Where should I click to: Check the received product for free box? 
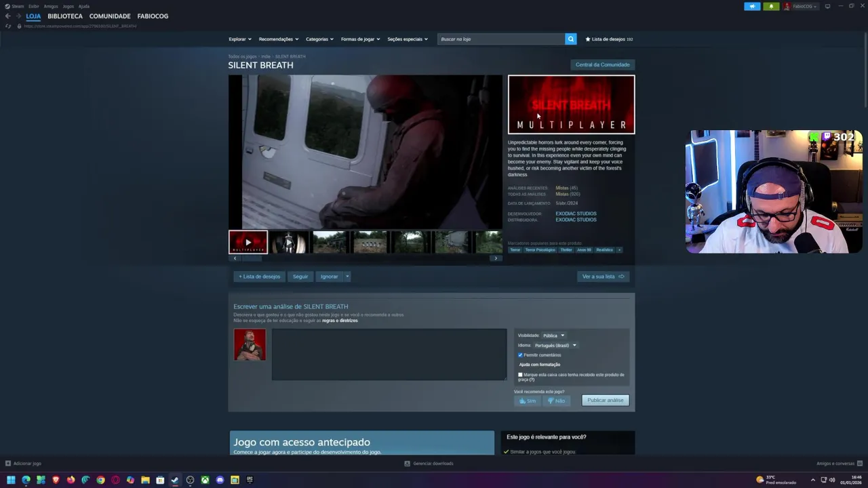click(x=520, y=375)
